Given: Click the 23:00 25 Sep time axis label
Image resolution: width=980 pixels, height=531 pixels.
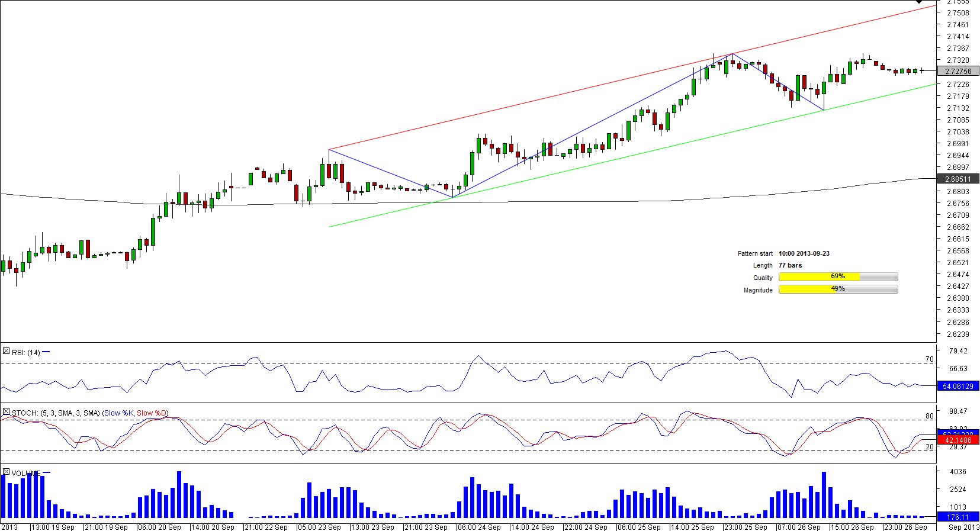Looking at the screenshot, I should pos(746,527).
